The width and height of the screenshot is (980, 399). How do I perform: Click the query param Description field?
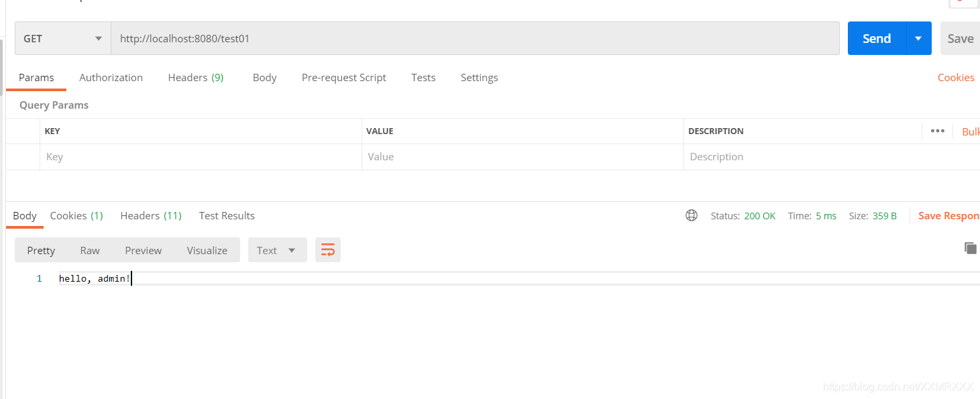832,156
